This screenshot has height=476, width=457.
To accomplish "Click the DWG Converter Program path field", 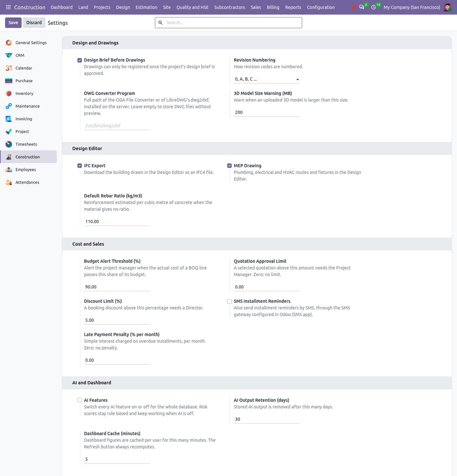I will (x=117, y=126).
